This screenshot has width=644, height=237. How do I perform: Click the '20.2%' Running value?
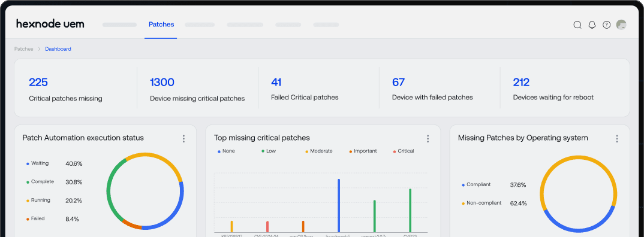[x=74, y=200]
